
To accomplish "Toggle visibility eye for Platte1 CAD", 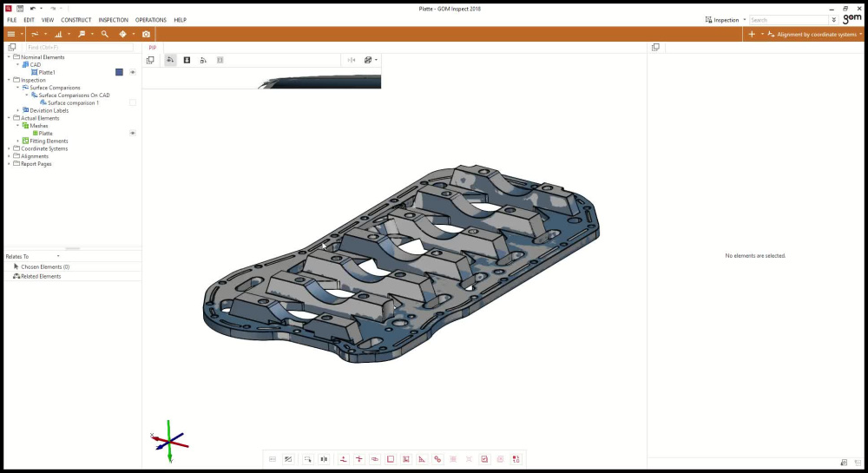I will 132,72.
